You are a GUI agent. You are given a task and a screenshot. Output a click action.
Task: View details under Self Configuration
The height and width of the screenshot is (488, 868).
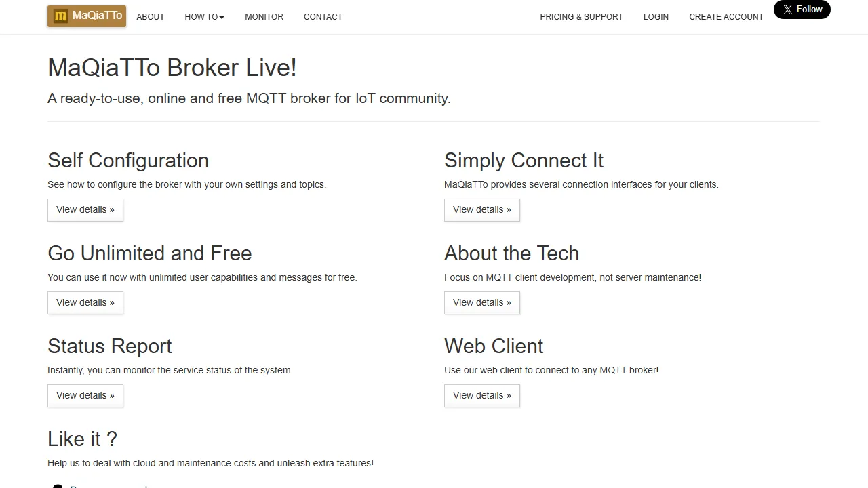85,209
